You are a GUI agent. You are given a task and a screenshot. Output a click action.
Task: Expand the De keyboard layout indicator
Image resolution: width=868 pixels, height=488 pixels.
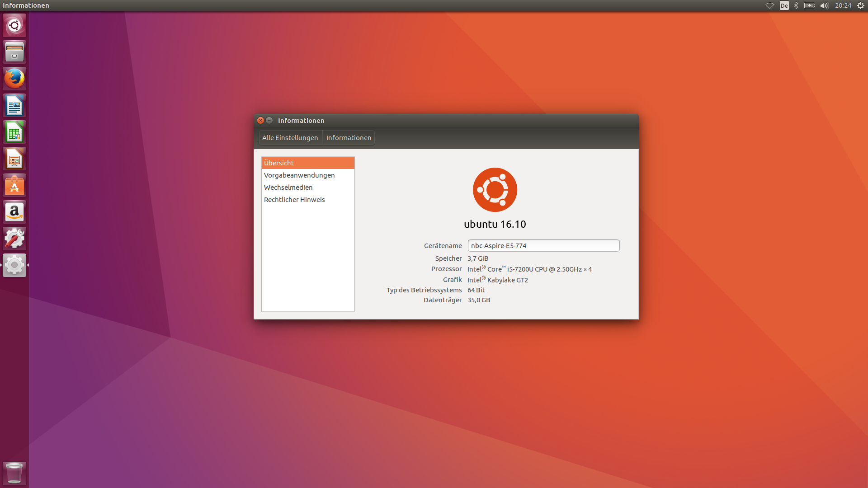tap(784, 5)
